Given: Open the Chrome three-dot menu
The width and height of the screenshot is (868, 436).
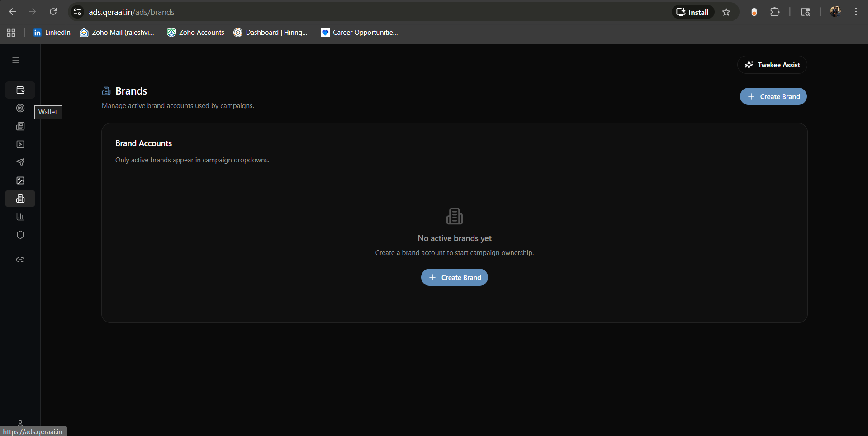Looking at the screenshot, I should click(856, 12).
